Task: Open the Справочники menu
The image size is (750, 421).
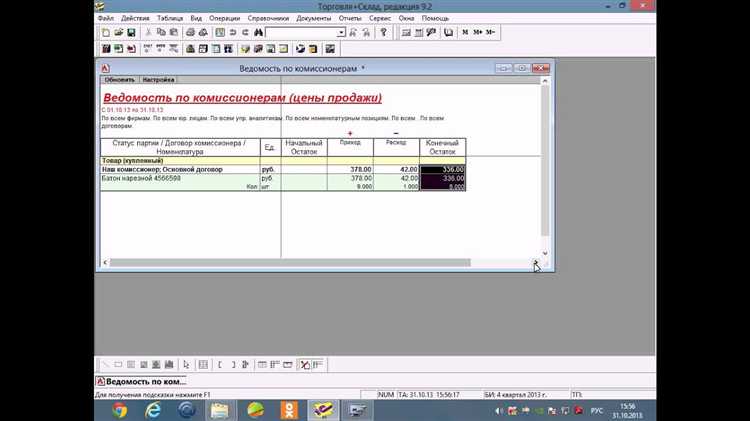Action: point(268,18)
